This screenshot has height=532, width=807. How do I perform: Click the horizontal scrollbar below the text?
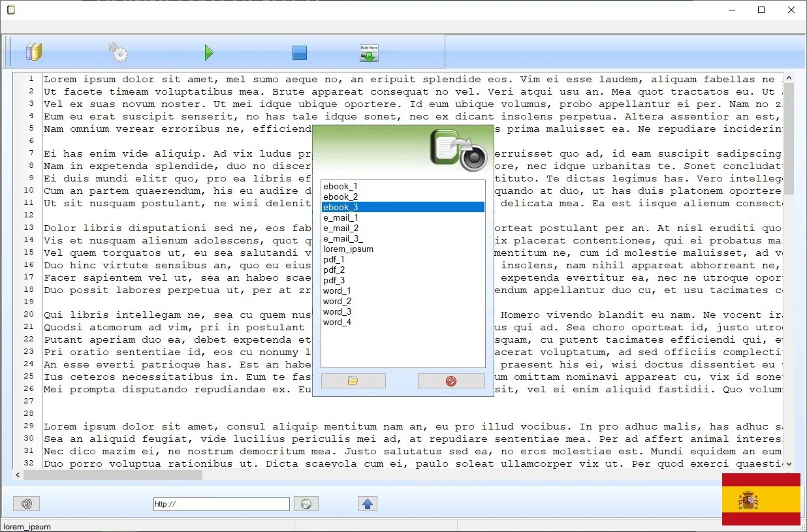[x=111, y=475]
